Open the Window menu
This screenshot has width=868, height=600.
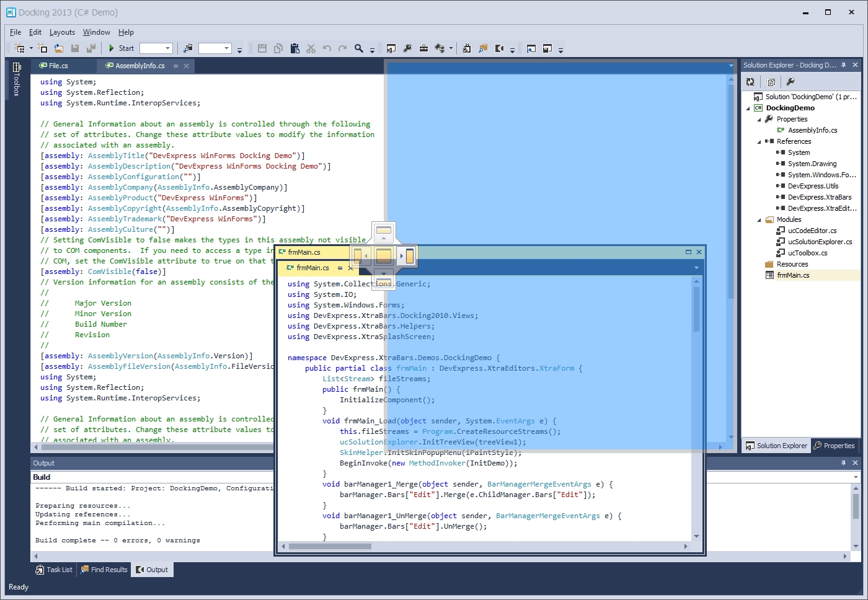point(97,32)
